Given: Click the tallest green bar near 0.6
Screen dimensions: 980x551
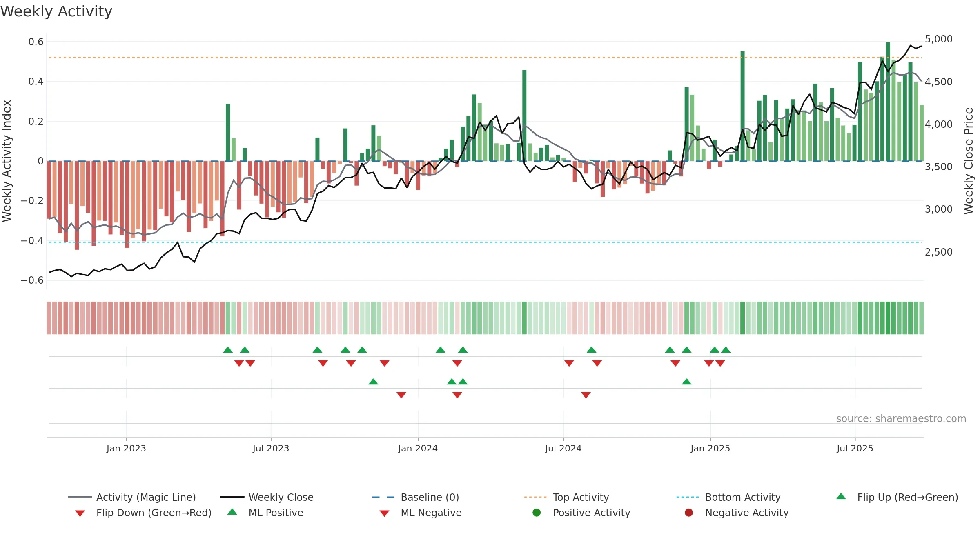Looking at the screenshot, I should tap(888, 102).
